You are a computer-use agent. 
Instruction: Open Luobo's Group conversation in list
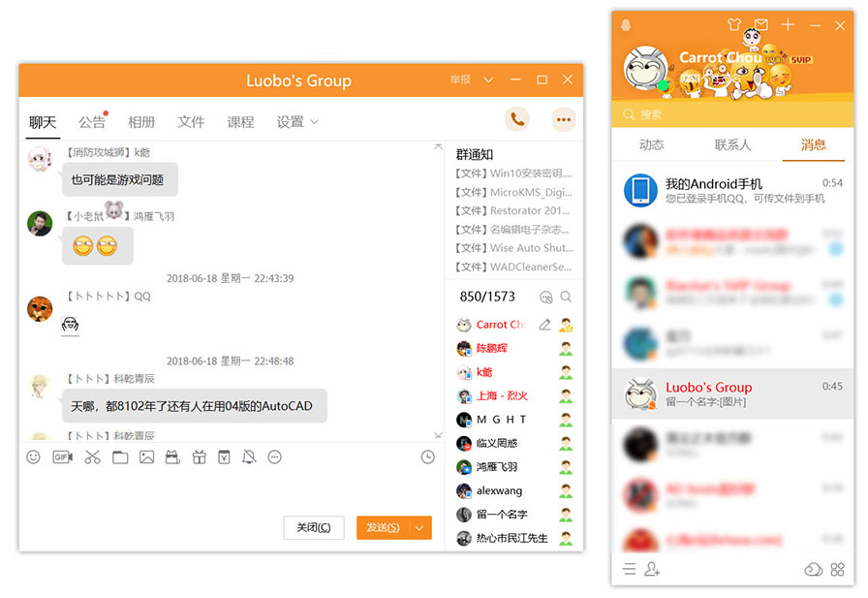tap(732, 393)
